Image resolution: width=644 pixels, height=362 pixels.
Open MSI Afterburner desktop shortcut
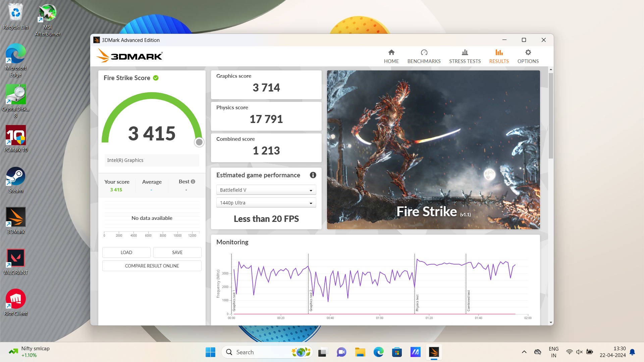pyautogui.click(x=47, y=20)
